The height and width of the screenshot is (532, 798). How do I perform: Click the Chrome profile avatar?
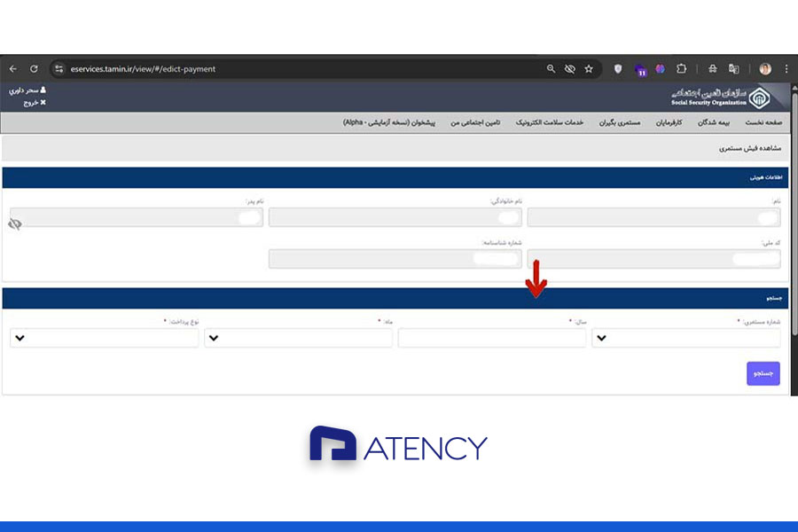tap(765, 68)
